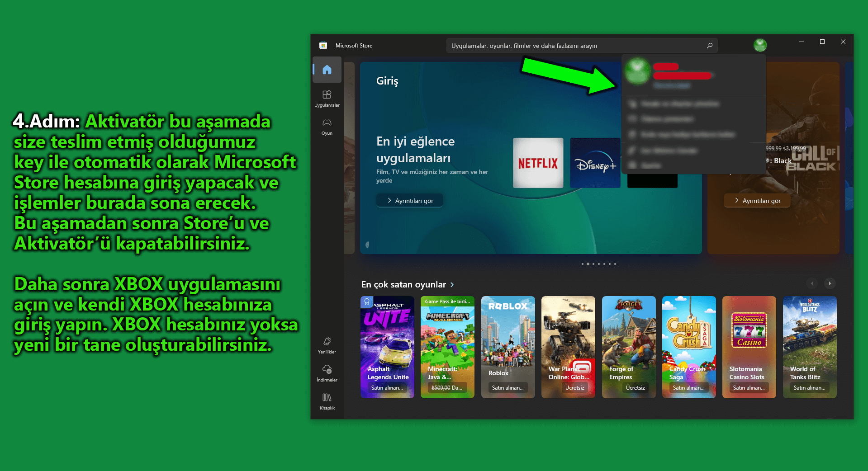Open Uygulamalar section in sidebar
Screen dimensions: 868x471
click(x=327, y=98)
